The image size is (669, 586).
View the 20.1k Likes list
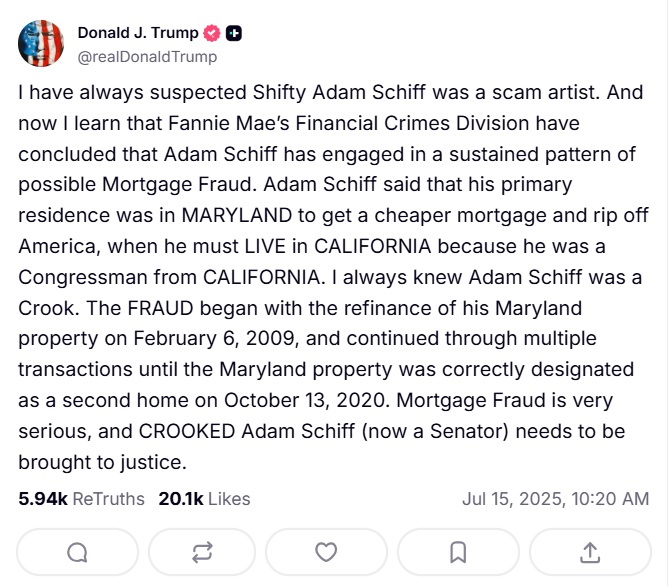[x=204, y=498]
